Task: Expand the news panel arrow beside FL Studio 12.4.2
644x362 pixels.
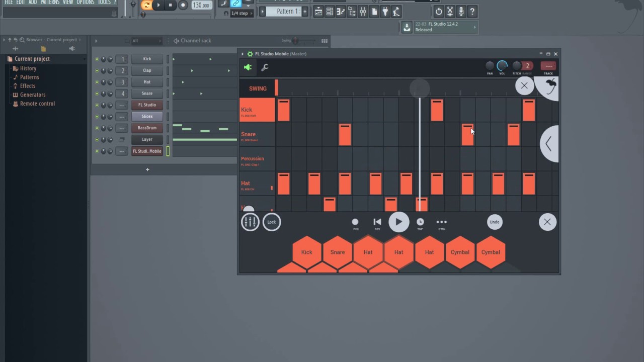Action: 474,28
